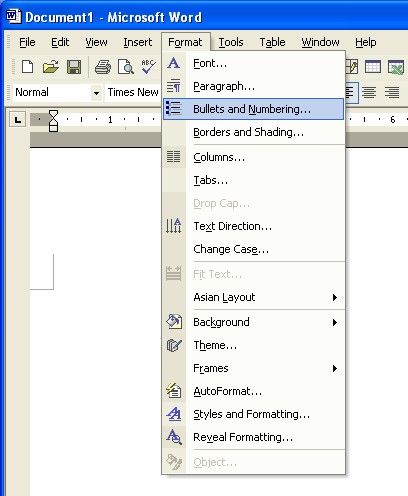Open the Tools menu

pyautogui.click(x=231, y=42)
